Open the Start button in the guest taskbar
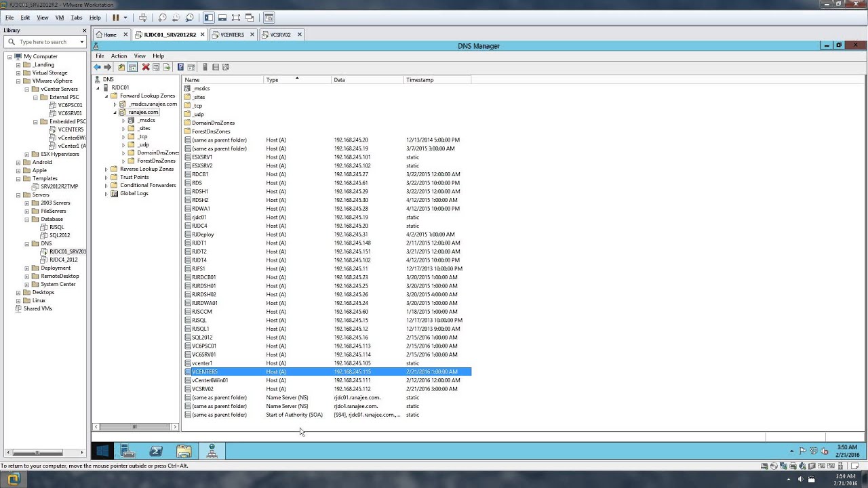 102,451
